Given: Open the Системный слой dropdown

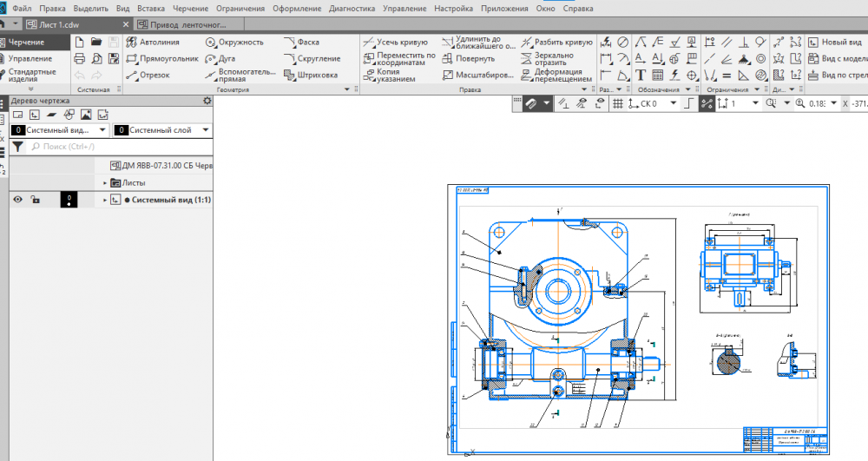Looking at the screenshot, I should pos(206,130).
